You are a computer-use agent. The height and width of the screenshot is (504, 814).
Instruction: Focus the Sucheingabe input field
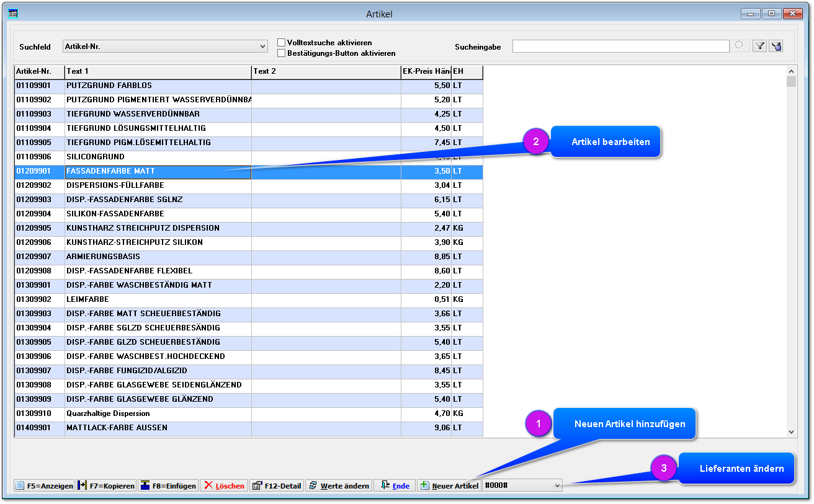pos(621,46)
